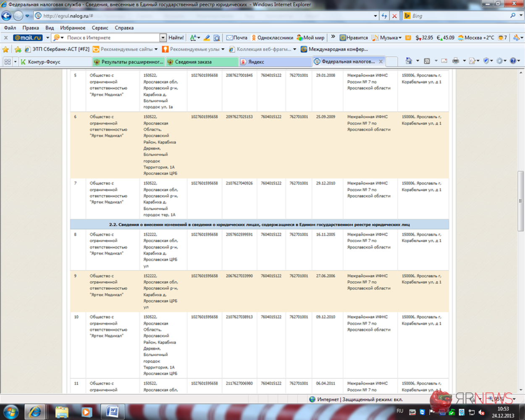Open the Tools gear icon menu
The image size is (525, 420).
tap(499, 61)
